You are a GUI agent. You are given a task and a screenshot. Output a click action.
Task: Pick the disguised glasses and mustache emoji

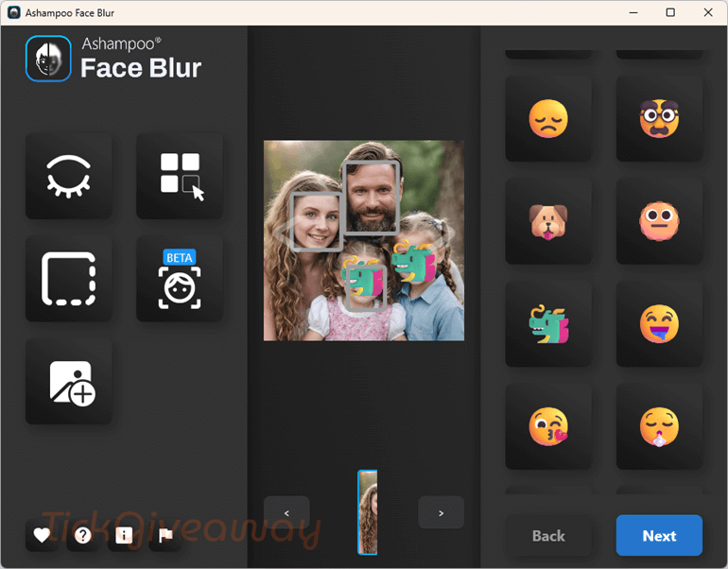coord(659,119)
